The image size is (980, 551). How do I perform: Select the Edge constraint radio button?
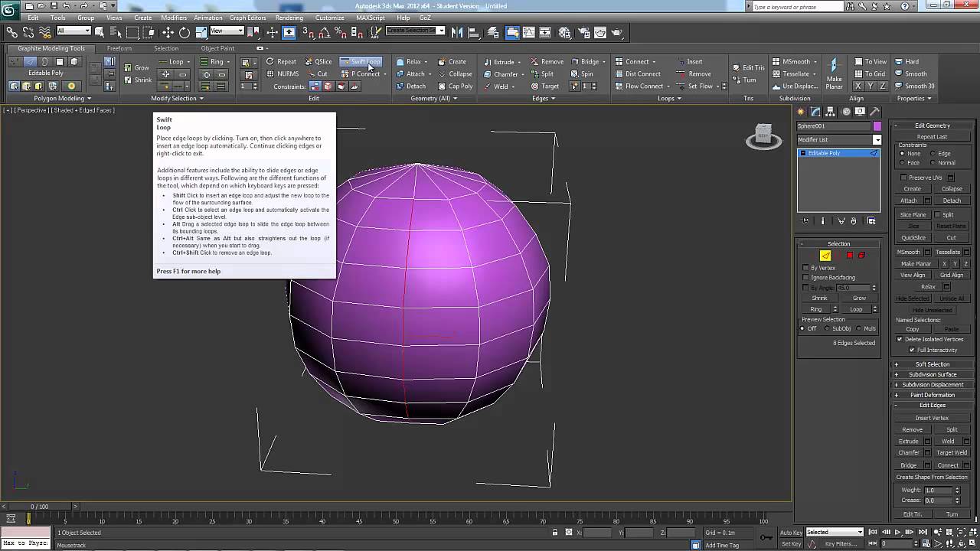tap(933, 154)
